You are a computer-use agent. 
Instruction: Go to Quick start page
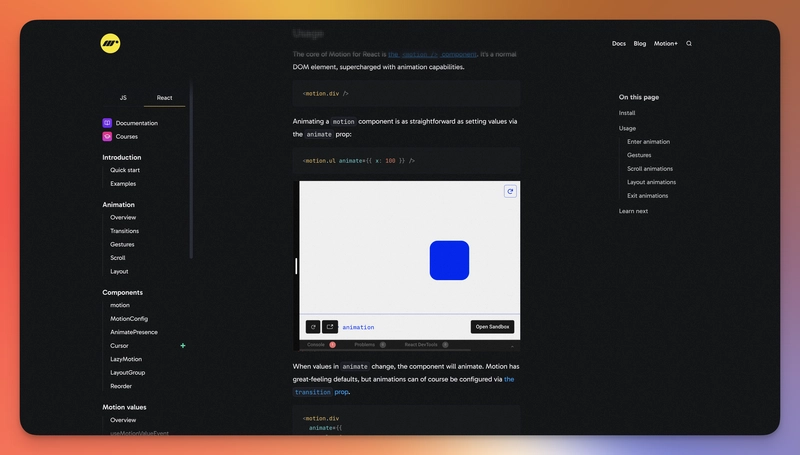125,170
